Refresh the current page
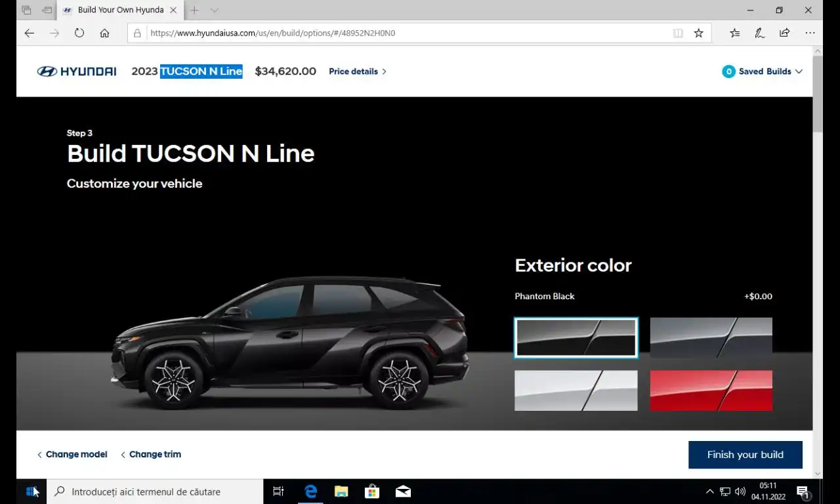The width and height of the screenshot is (840, 504). pyautogui.click(x=79, y=33)
